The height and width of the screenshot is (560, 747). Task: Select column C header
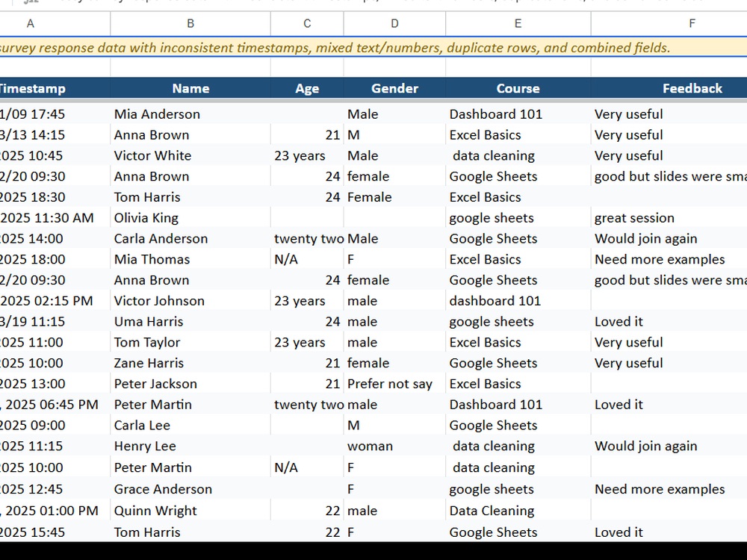(x=307, y=23)
